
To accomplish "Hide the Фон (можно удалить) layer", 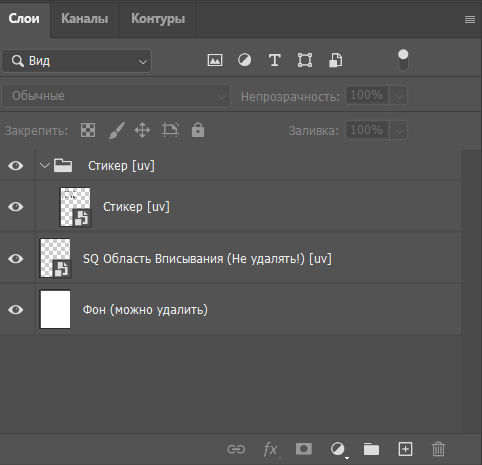I will point(16,310).
